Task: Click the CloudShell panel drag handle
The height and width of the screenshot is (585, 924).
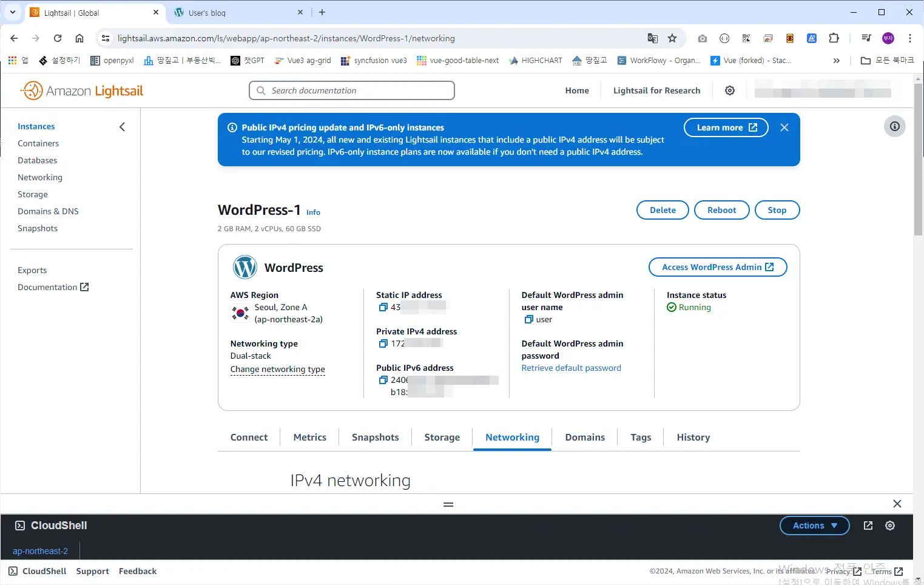Action: tap(448, 504)
